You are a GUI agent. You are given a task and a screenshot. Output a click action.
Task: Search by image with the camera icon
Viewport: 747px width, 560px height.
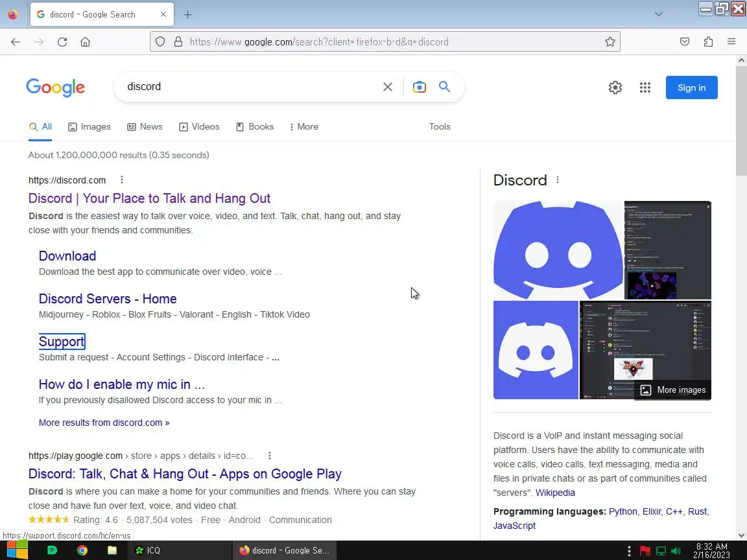pos(420,87)
